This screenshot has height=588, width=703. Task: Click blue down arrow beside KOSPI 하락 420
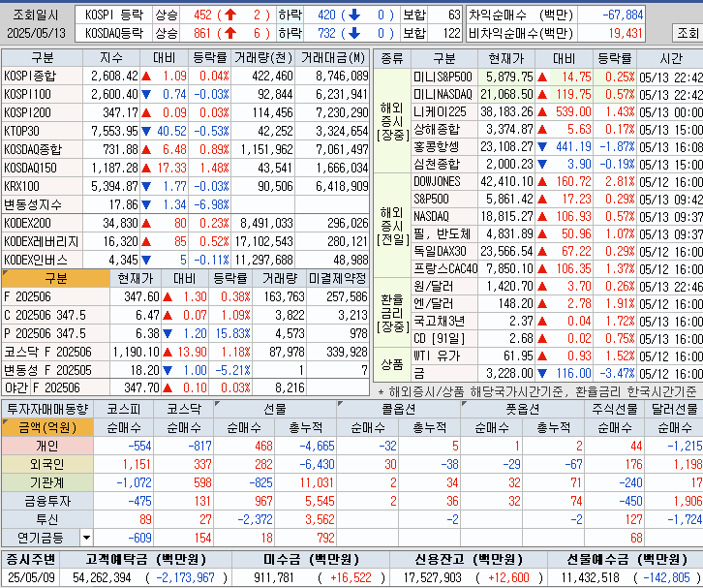click(354, 15)
